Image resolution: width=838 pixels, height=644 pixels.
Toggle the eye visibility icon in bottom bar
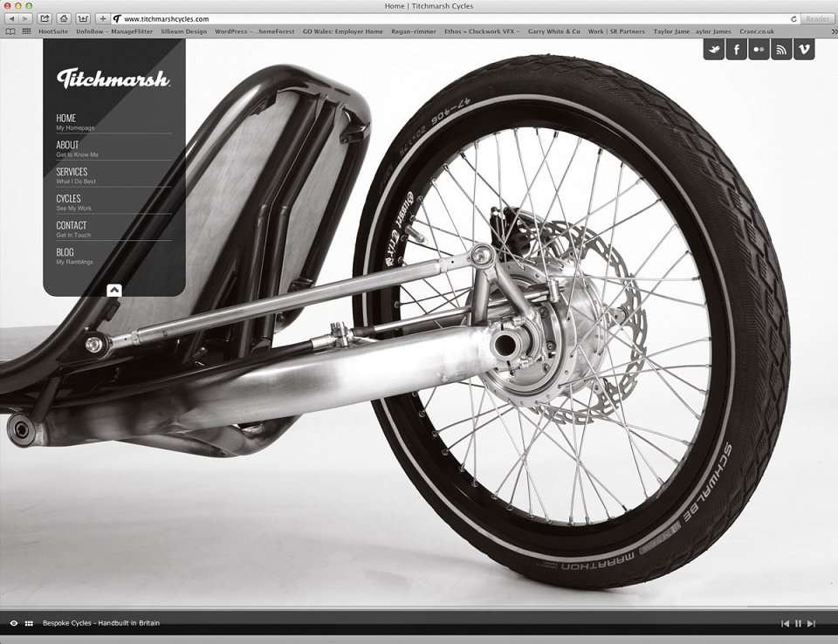tap(14, 623)
